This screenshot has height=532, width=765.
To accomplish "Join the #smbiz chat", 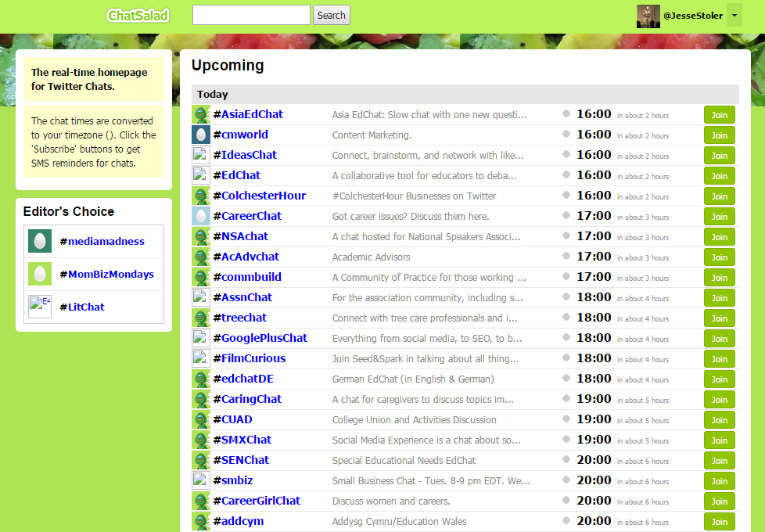I will pos(719,481).
